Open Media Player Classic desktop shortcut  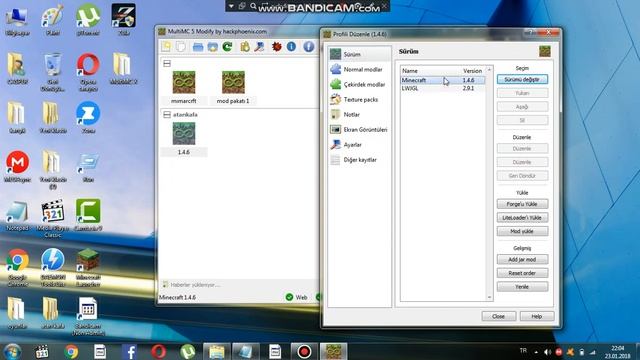[53, 218]
